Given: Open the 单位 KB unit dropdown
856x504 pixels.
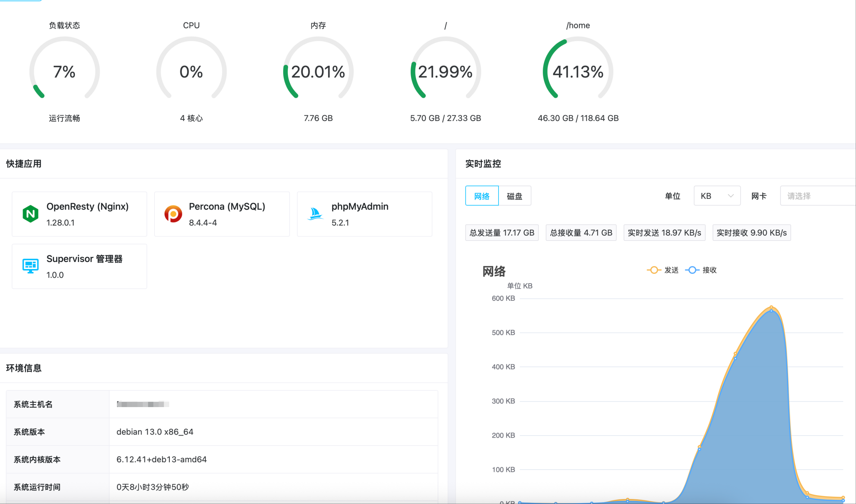Looking at the screenshot, I should [717, 196].
